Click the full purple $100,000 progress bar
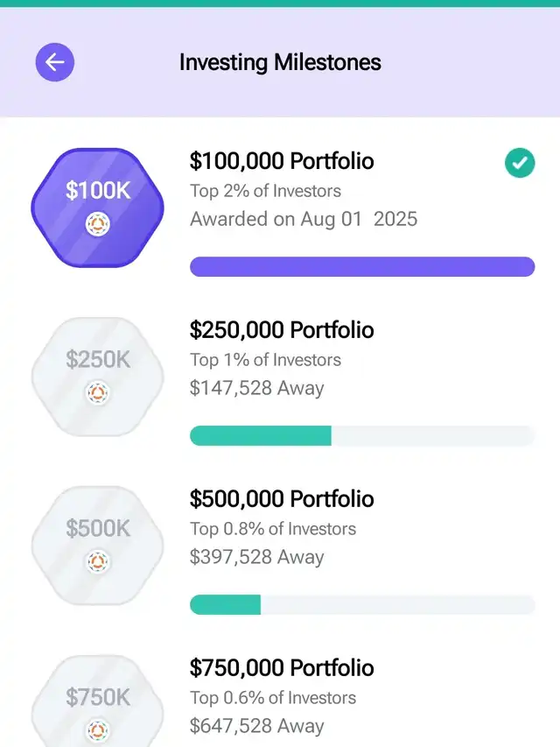 click(x=362, y=267)
